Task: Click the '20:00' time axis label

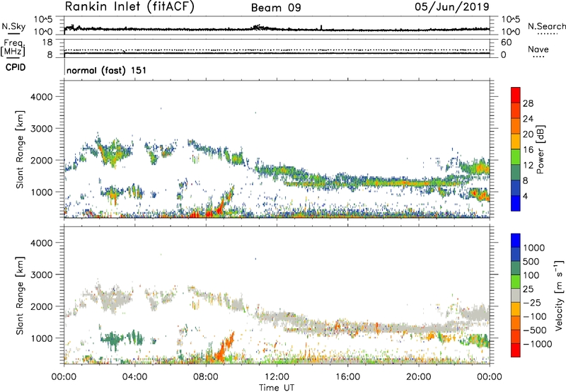Action: click(x=419, y=377)
